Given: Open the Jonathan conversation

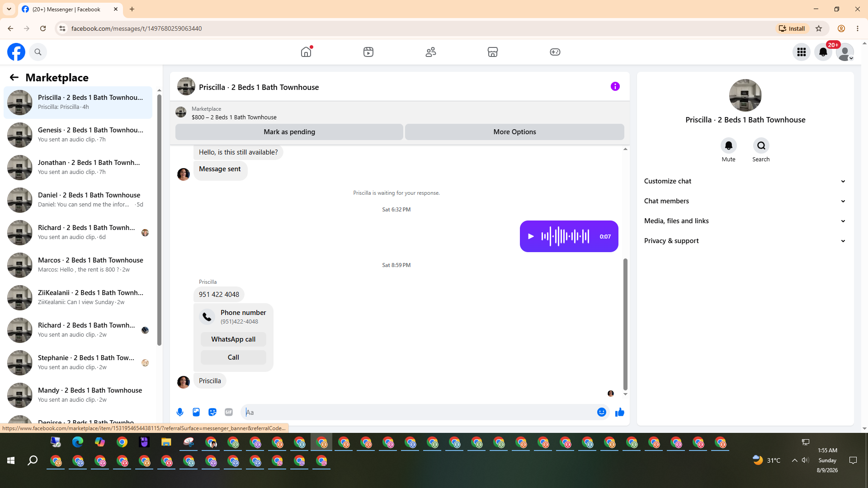Looking at the screenshot, I should coord(78,168).
